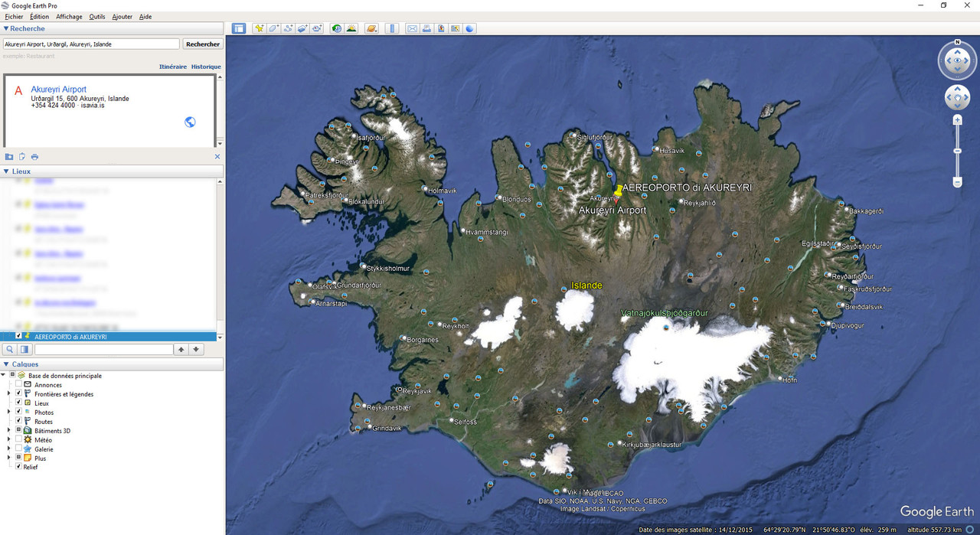Zoom out with the minus button

point(957,182)
